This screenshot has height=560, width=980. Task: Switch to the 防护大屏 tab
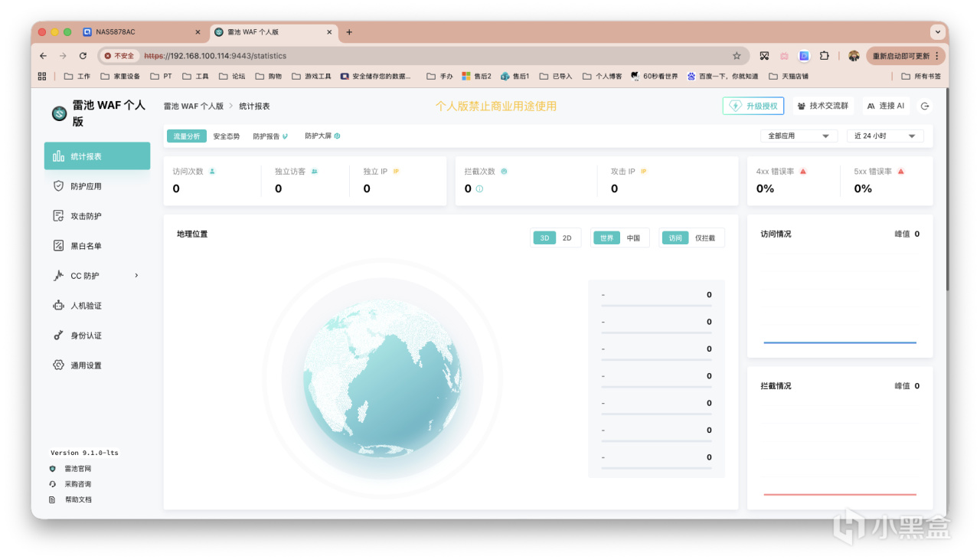point(322,136)
